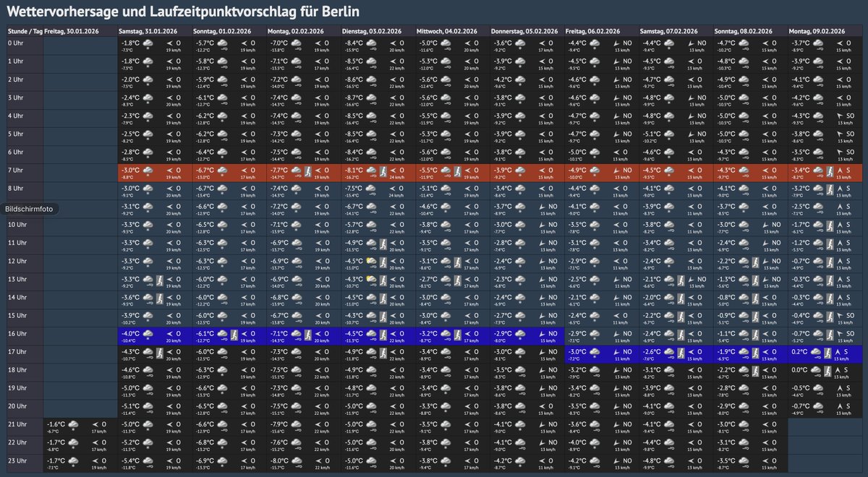Click the runner icon for Dienstag 03.02.2026 at 7 Uhr
The height and width of the screenshot is (477, 868).
point(383,172)
